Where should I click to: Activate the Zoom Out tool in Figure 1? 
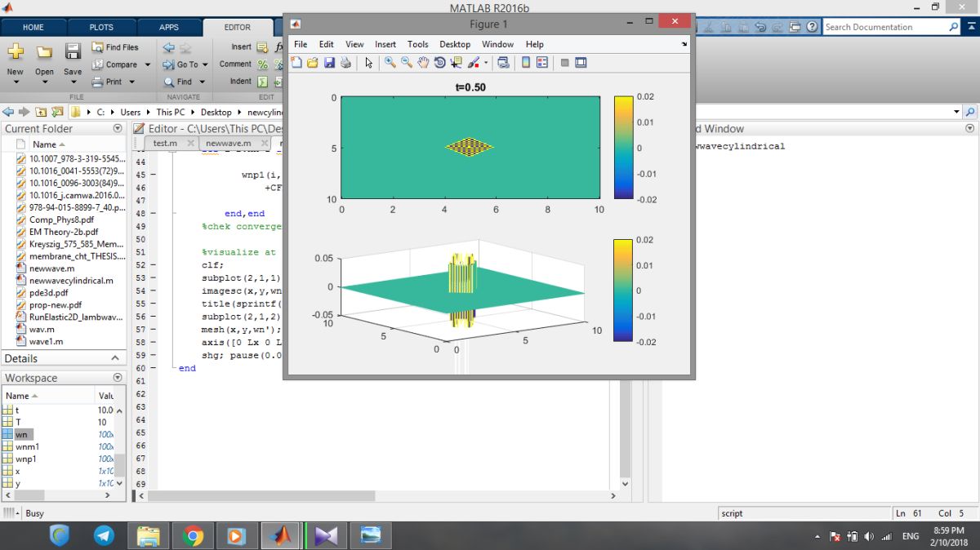pos(407,63)
